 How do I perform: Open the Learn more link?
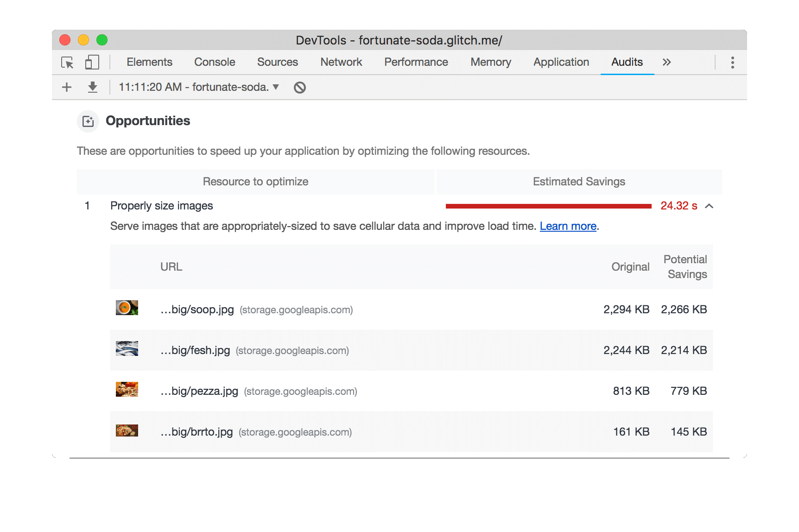pyautogui.click(x=568, y=226)
